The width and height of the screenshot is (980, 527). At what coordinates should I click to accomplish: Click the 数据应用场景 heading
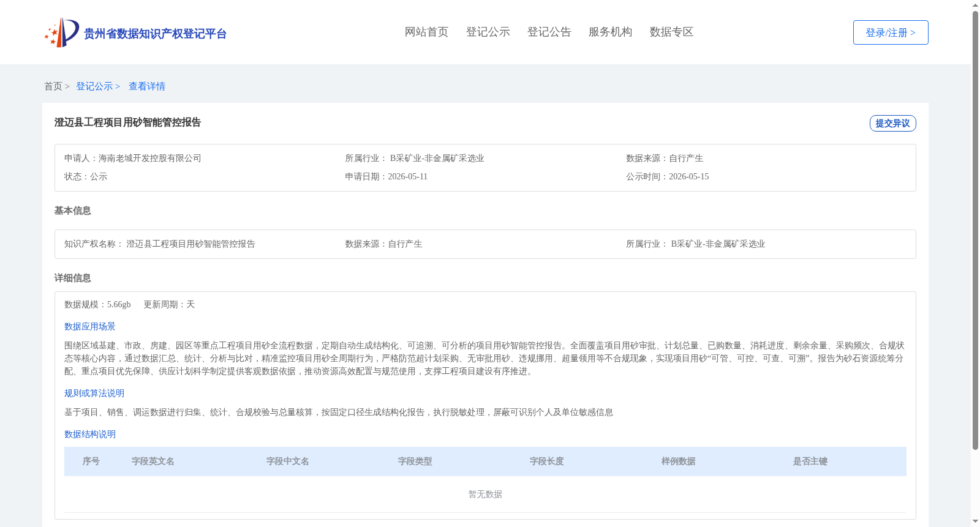(90, 326)
